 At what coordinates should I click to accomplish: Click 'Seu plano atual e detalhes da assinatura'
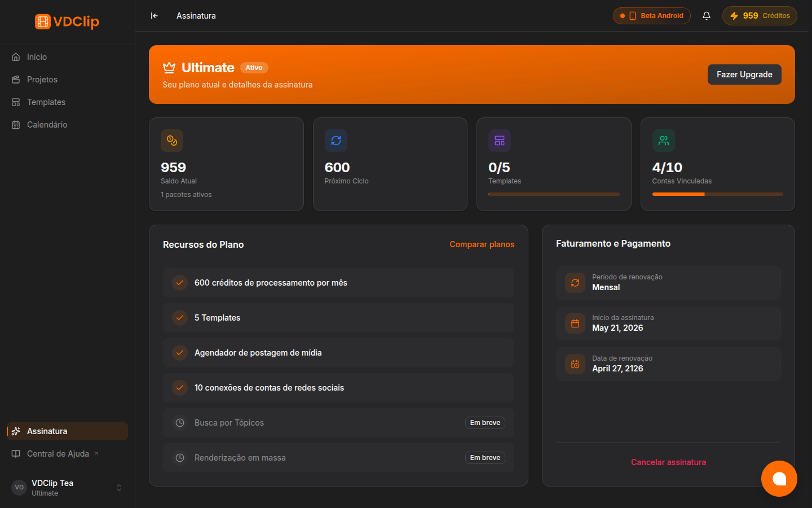coord(237,85)
